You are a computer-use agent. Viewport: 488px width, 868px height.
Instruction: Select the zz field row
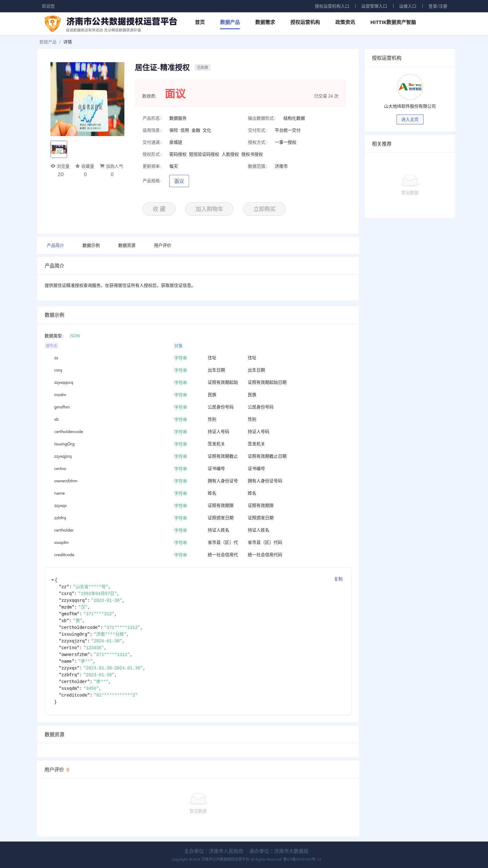pyautogui.click(x=198, y=358)
